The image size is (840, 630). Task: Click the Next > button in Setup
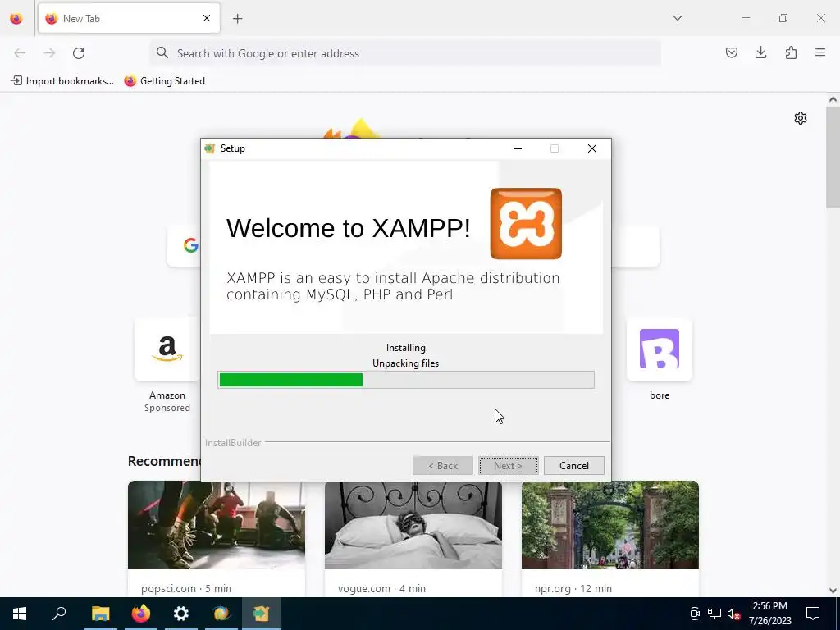[508, 466]
